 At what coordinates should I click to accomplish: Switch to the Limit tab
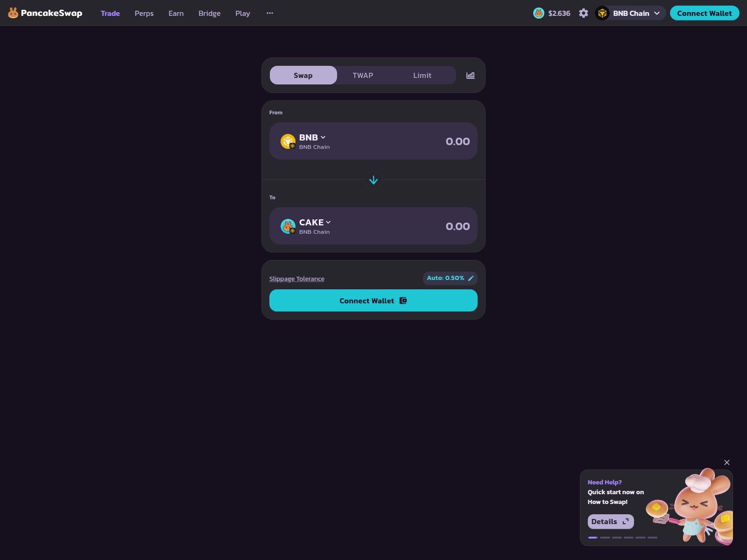422,75
